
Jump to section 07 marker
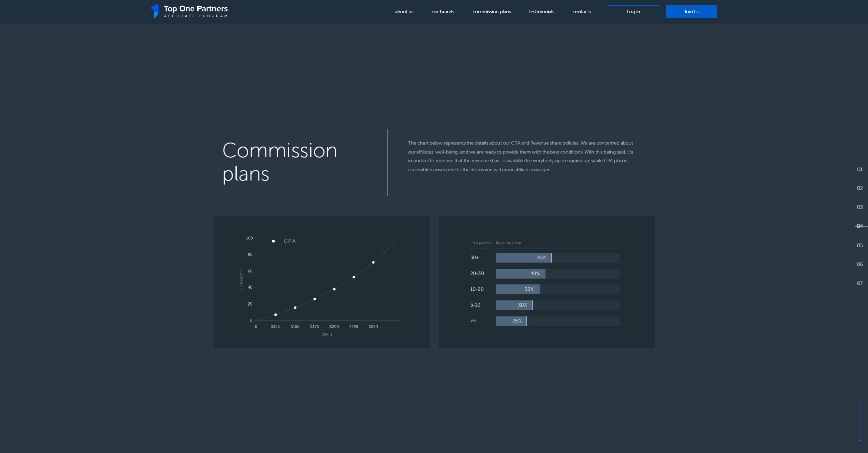pos(859,283)
